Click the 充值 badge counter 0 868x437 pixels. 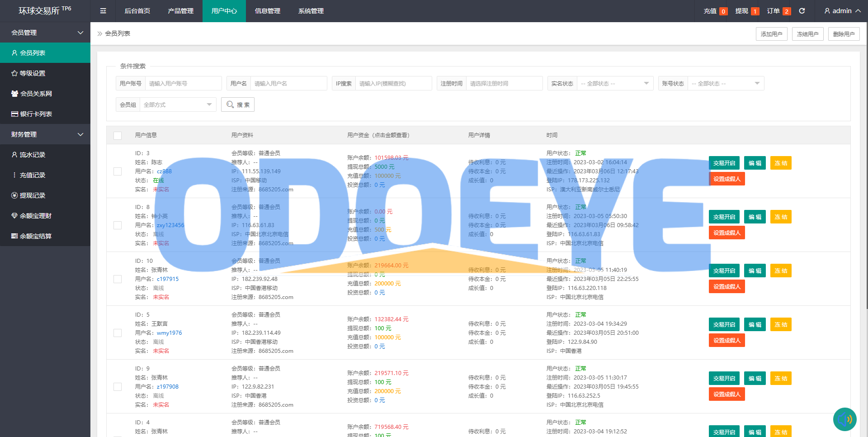723,11
